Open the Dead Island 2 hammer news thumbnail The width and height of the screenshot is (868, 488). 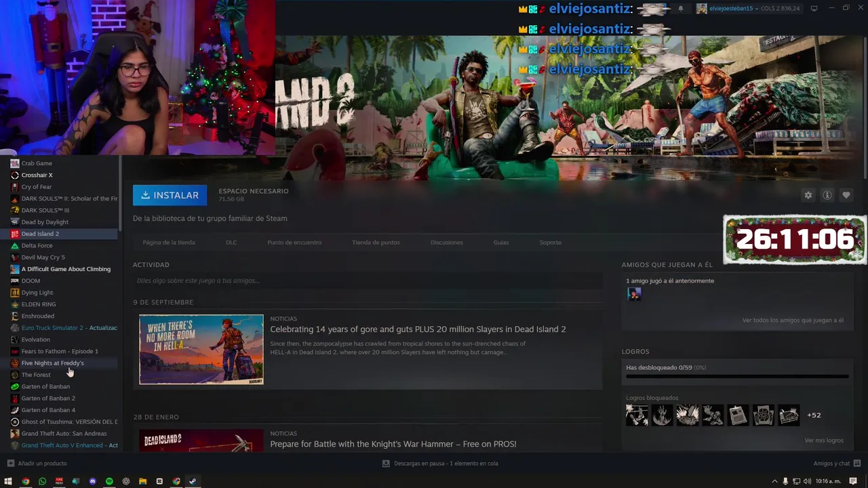201,441
